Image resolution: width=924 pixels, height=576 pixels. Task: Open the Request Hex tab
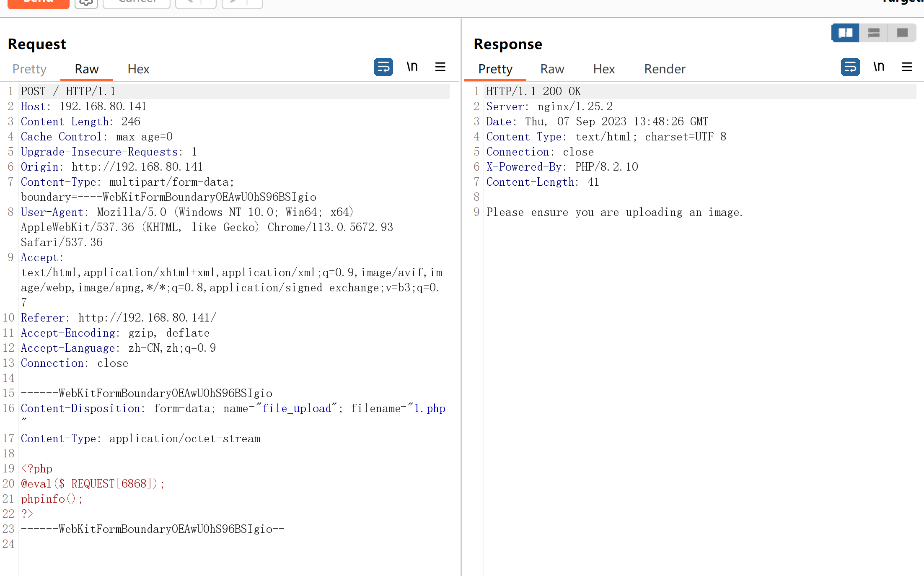138,69
